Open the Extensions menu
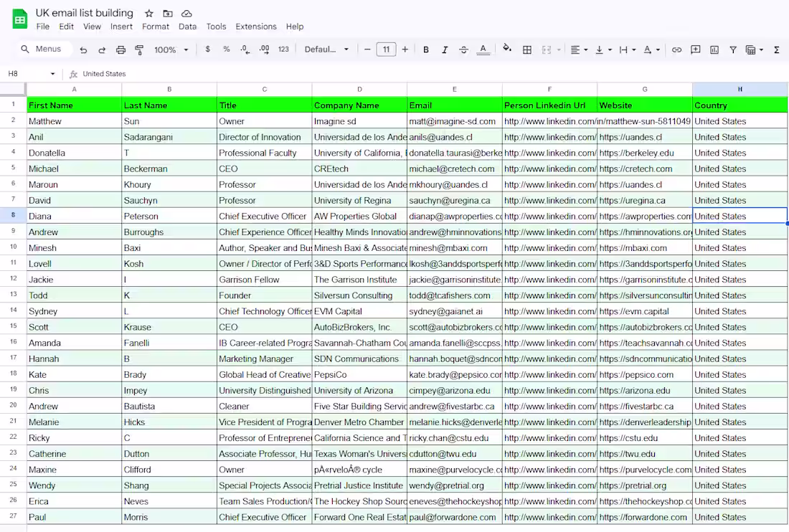This screenshot has height=532, width=789. (x=256, y=27)
